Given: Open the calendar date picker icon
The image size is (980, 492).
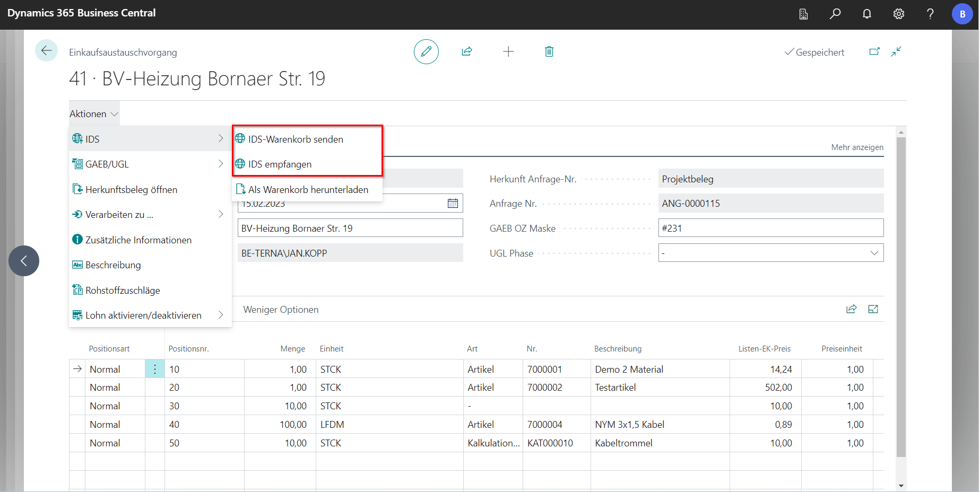Looking at the screenshot, I should point(453,204).
